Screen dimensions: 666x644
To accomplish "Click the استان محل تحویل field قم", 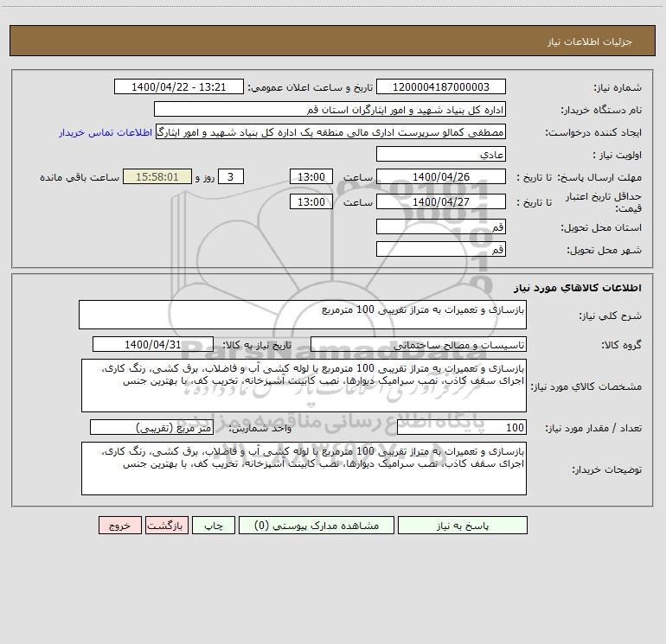I will click(x=441, y=226).
